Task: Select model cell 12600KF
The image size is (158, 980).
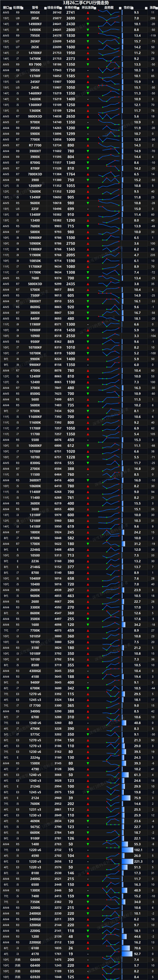Action: [35, 186]
